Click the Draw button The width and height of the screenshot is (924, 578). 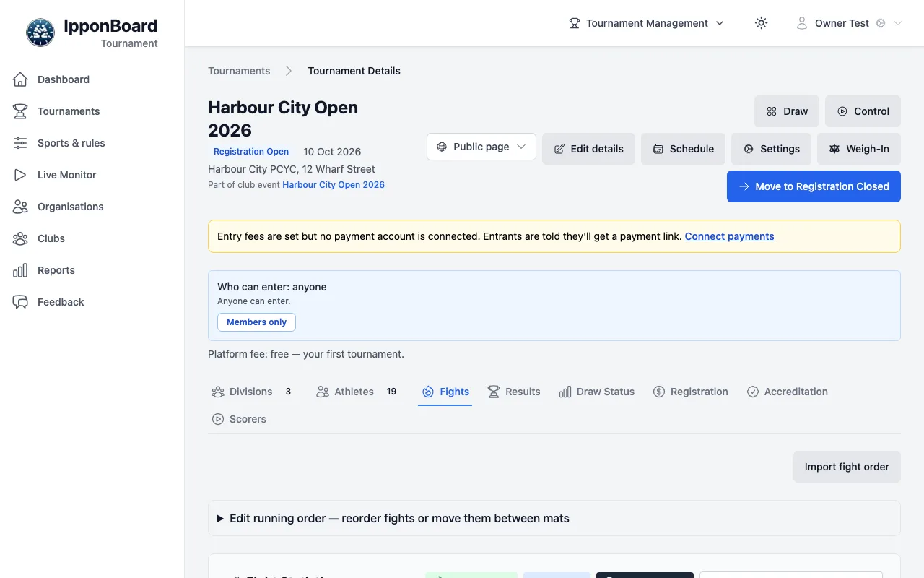787,111
